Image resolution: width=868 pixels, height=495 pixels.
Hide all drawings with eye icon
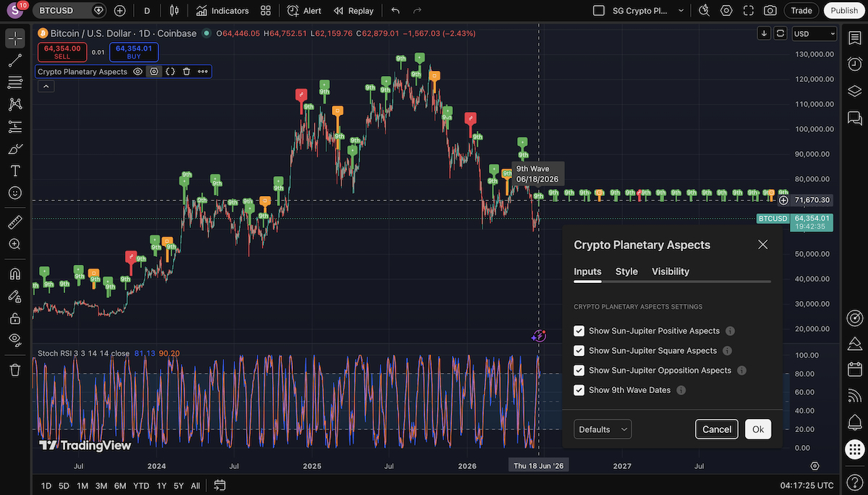[14, 339]
